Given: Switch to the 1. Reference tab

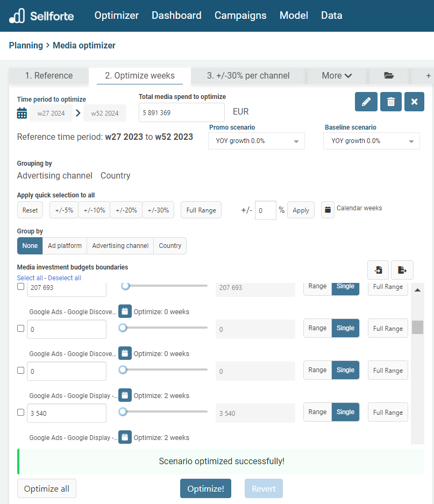Looking at the screenshot, I should 49,76.
